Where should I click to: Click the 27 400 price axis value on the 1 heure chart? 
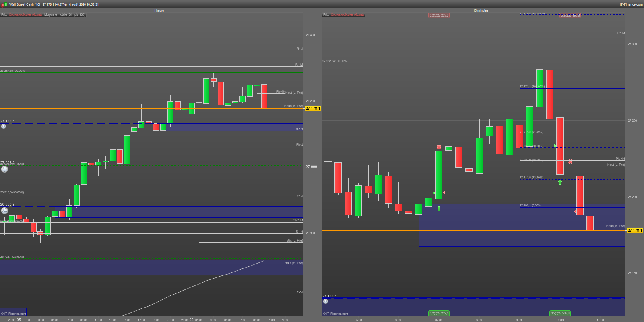pos(310,35)
